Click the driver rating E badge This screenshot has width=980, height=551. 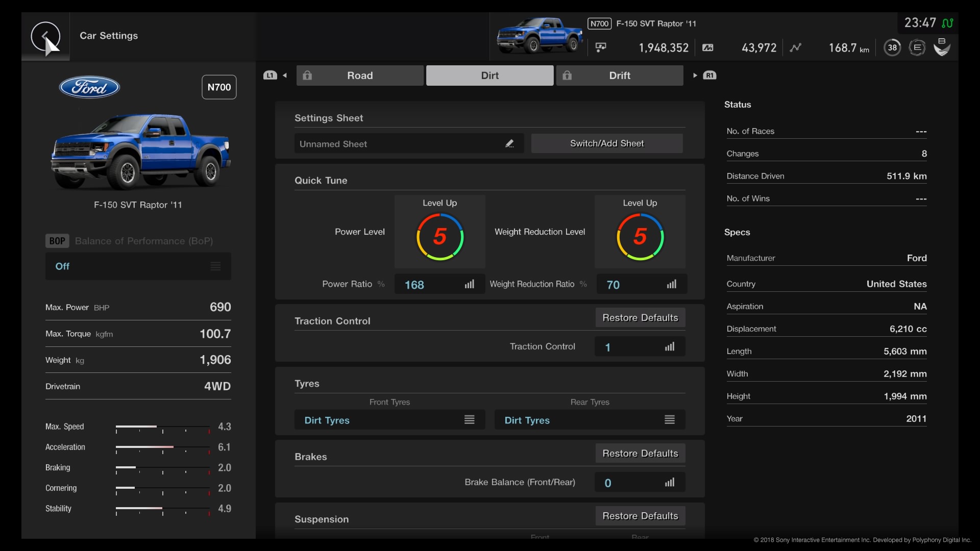coord(917,47)
